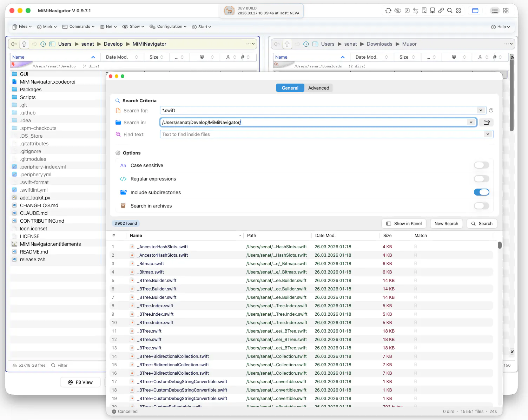Open the network computer icon

433,11
